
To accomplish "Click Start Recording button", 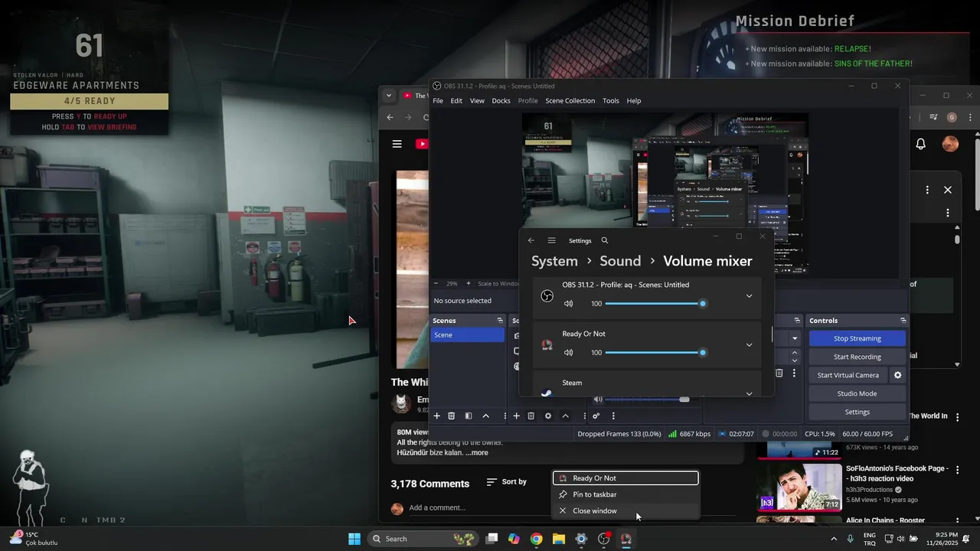I will tap(857, 357).
